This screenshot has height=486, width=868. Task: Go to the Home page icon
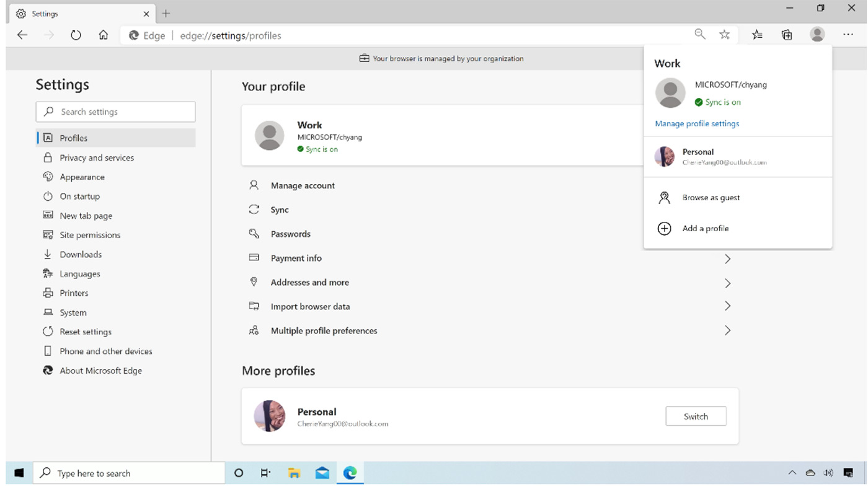[104, 35]
